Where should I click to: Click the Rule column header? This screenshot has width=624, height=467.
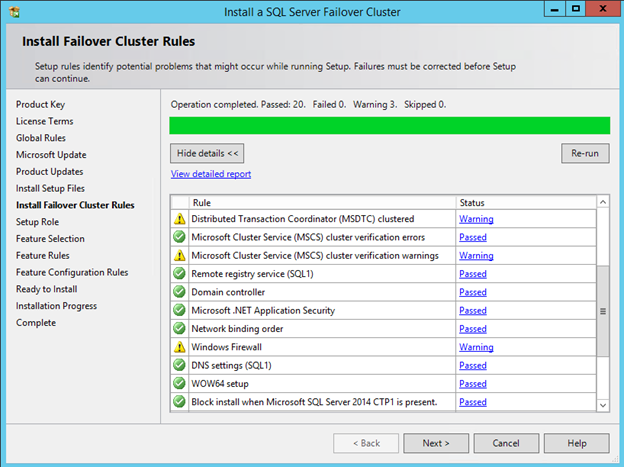[x=322, y=203]
